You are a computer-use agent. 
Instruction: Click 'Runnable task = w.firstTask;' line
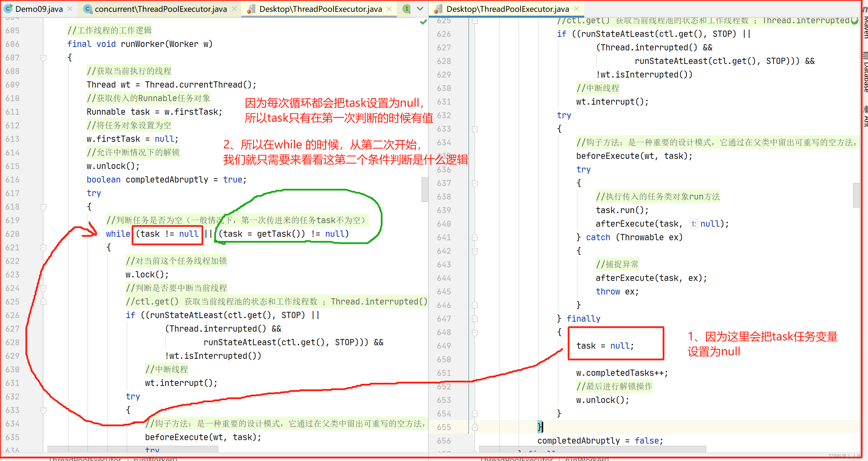point(154,112)
